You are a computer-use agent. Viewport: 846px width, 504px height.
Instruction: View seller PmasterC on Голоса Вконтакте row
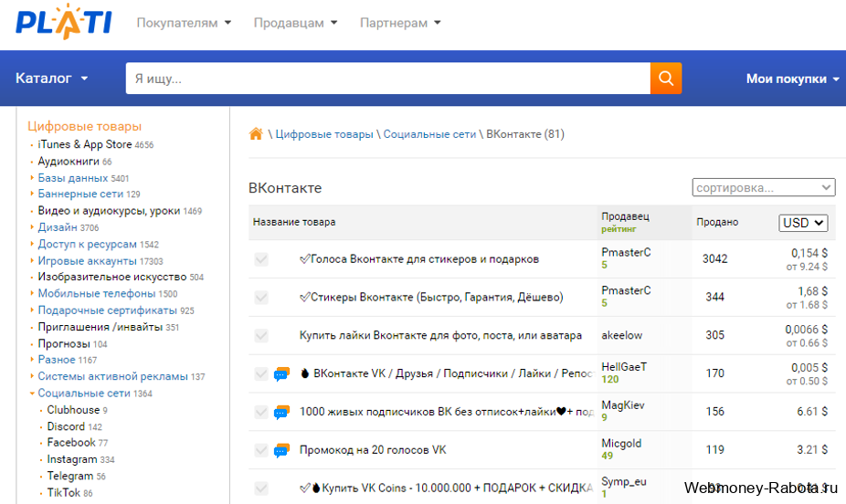[x=626, y=252]
